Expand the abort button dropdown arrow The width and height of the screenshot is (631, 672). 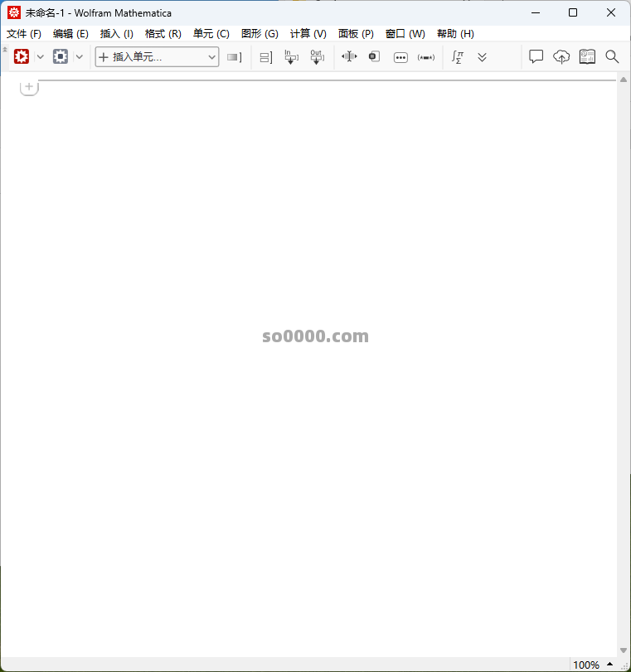(80, 56)
